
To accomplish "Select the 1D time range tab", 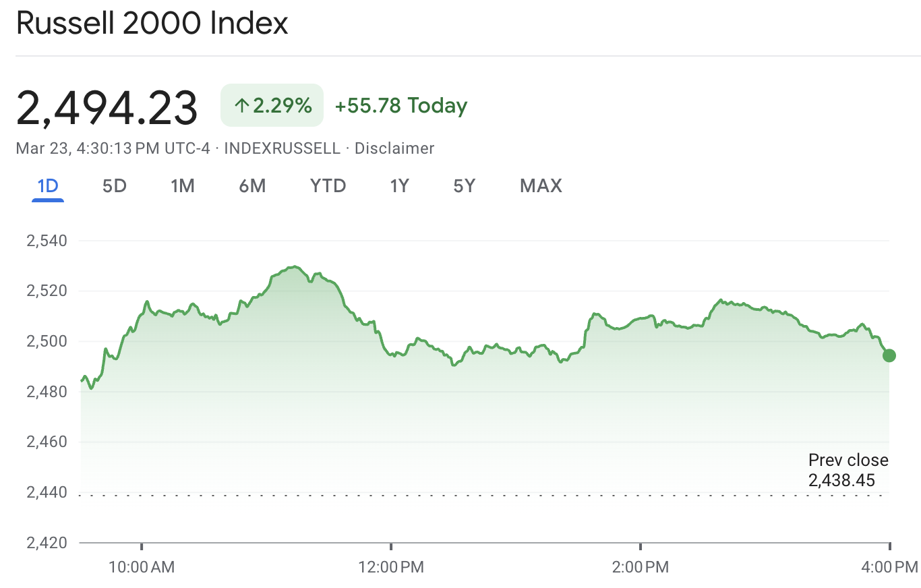I will tap(48, 185).
